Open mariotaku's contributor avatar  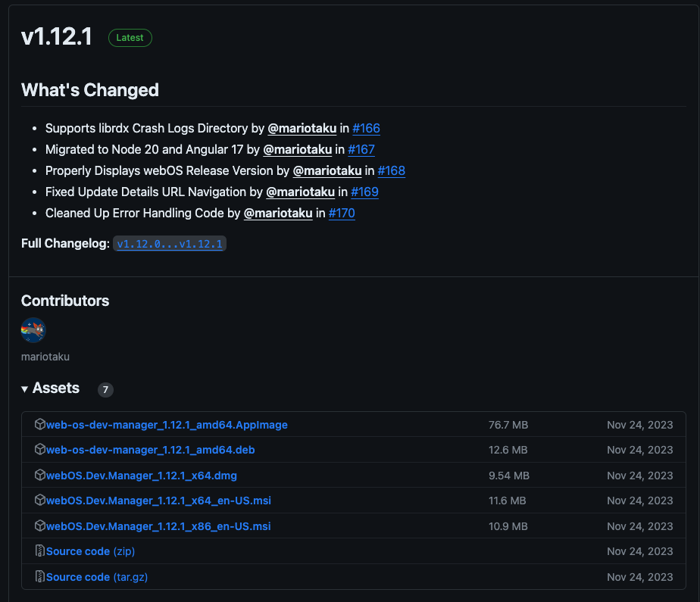tap(33, 330)
